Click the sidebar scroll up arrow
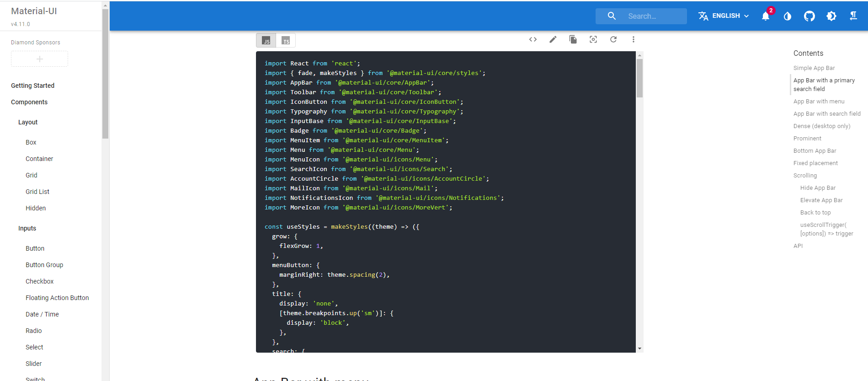 click(x=106, y=5)
